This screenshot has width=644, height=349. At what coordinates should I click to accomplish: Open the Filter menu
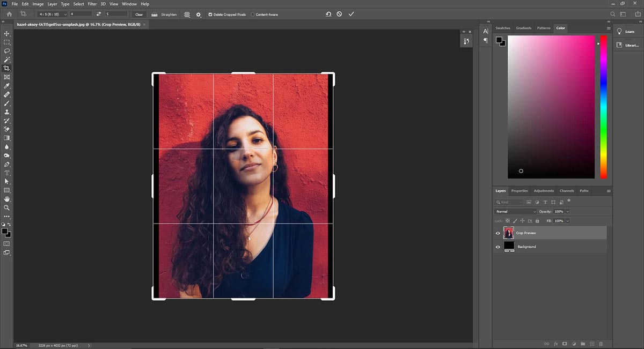coord(92,4)
